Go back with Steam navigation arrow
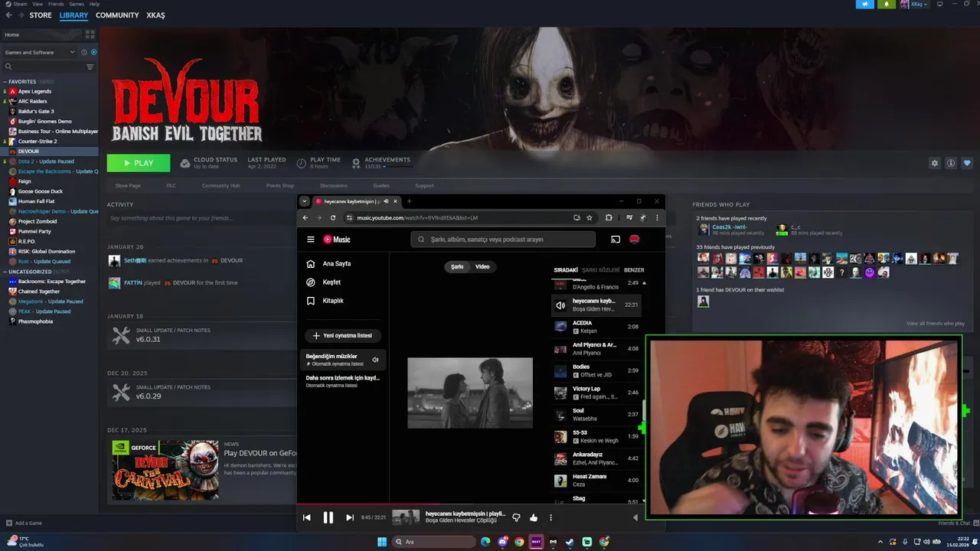The height and width of the screenshot is (551, 980). coord(8,15)
